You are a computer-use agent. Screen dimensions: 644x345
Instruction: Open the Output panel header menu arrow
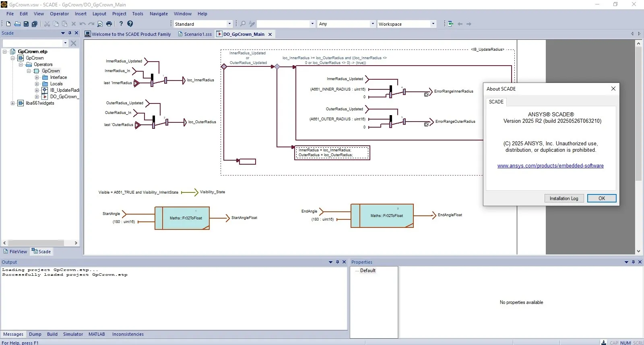[330, 262]
